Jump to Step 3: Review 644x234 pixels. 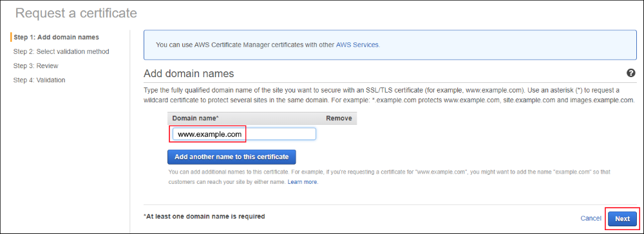coord(35,66)
